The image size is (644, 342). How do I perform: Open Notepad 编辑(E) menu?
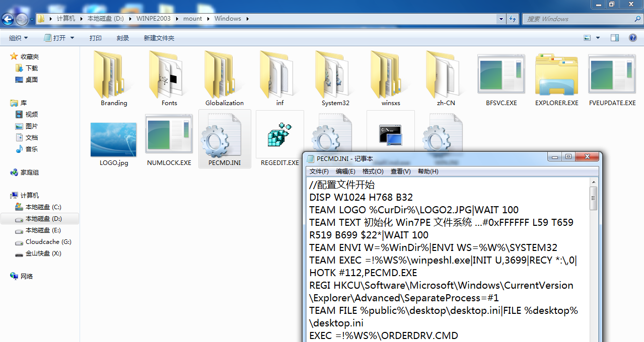coord(345,172)
